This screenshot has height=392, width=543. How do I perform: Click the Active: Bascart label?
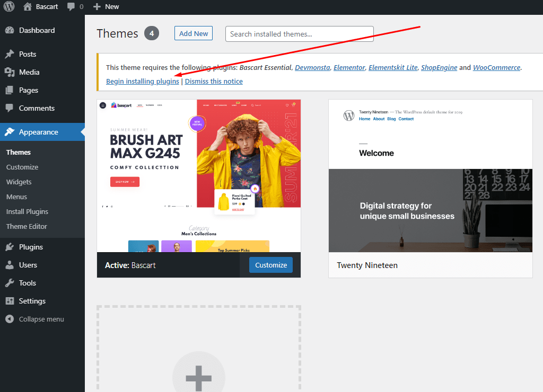[x=130, y=265]
